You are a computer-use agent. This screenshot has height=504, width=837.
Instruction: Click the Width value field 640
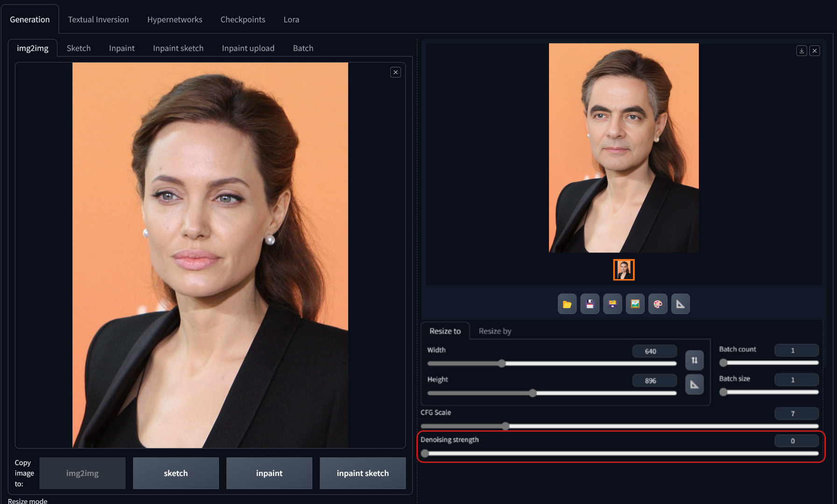pos(654,351)
